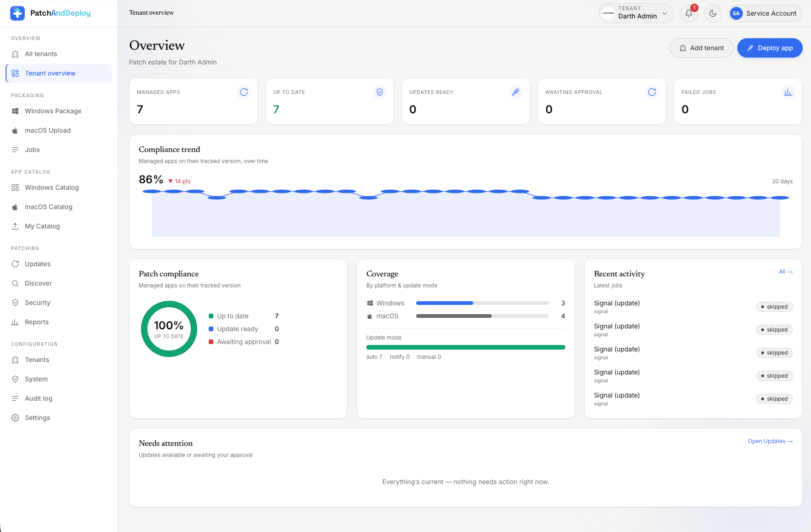Click the macOS Upload apple icon

point(15,130)
